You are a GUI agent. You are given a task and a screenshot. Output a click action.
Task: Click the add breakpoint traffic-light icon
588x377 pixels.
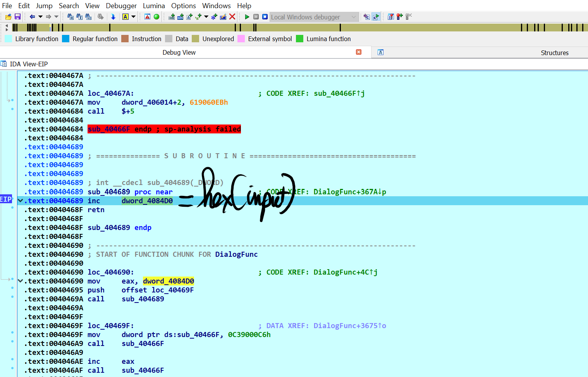[399, 17]
